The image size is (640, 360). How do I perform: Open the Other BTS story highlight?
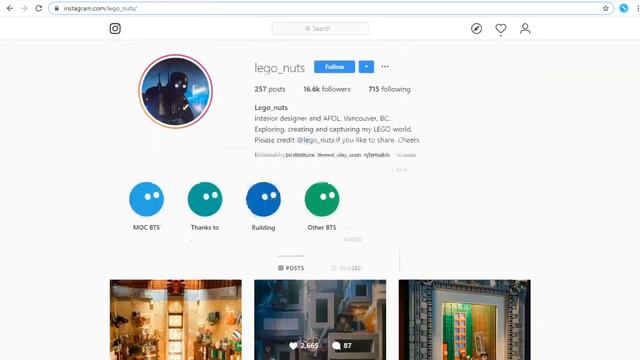tap(322, 199)
